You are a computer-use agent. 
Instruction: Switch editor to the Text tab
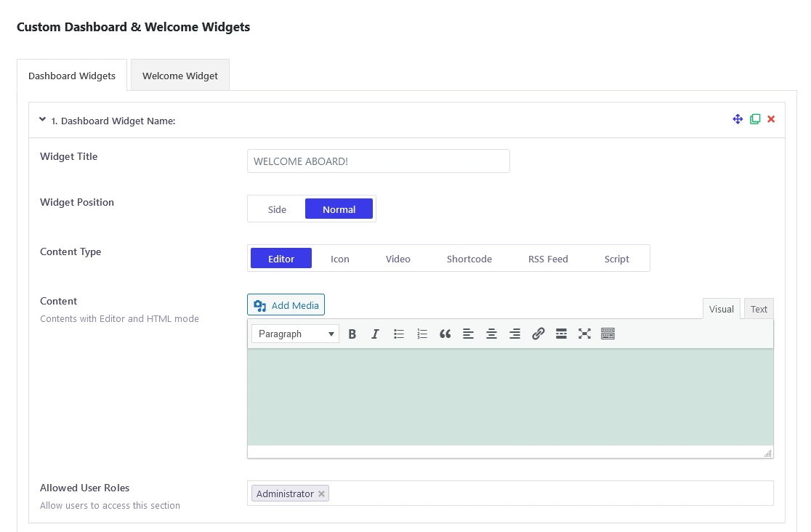click(759, 309)
